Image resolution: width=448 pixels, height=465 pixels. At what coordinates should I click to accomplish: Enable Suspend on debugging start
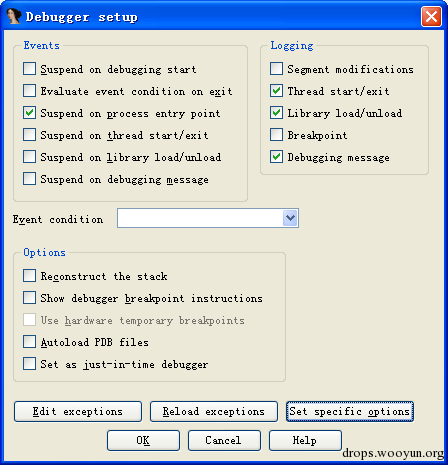pos(29,69)
